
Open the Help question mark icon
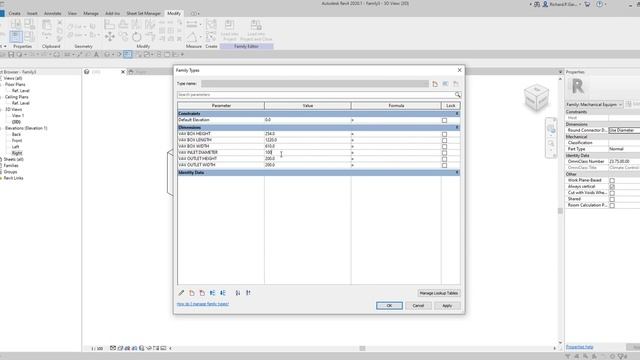(599, 4)
